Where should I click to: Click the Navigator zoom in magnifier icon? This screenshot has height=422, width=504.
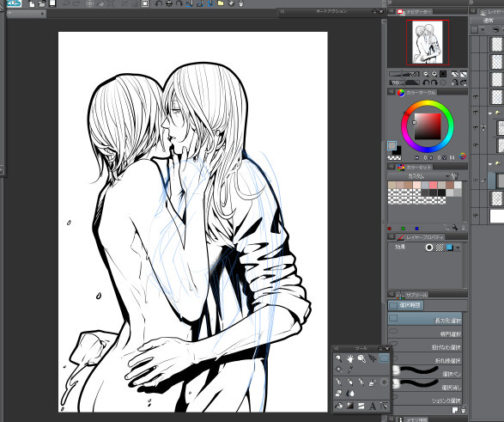[x=434, y=74]
